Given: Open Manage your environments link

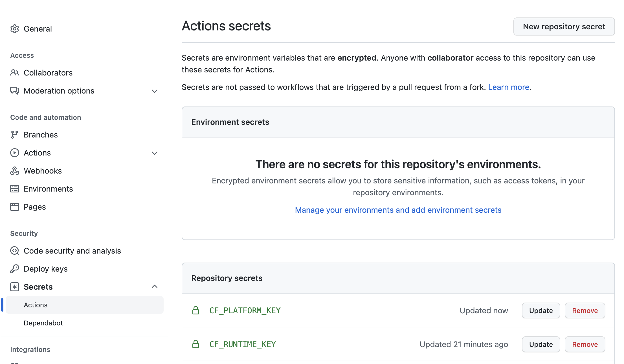Looking at the screenshot, I should [x=398, y=210].
